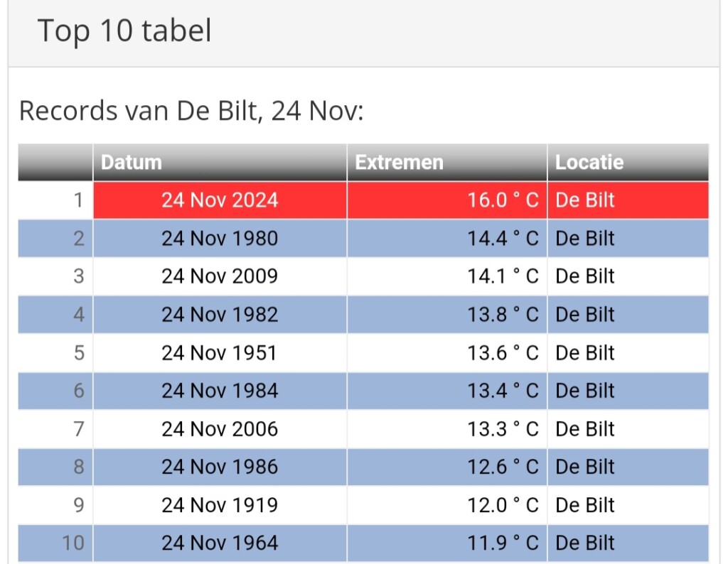Click the 14.1 °C temperature cell

(503, 276)
